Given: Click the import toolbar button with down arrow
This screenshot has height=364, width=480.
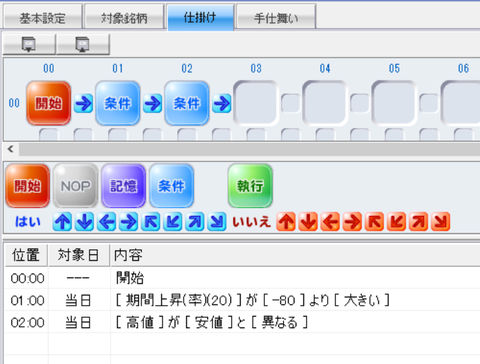Looking at the screenshot, I should pyautogui.click(x=29, y=44).
